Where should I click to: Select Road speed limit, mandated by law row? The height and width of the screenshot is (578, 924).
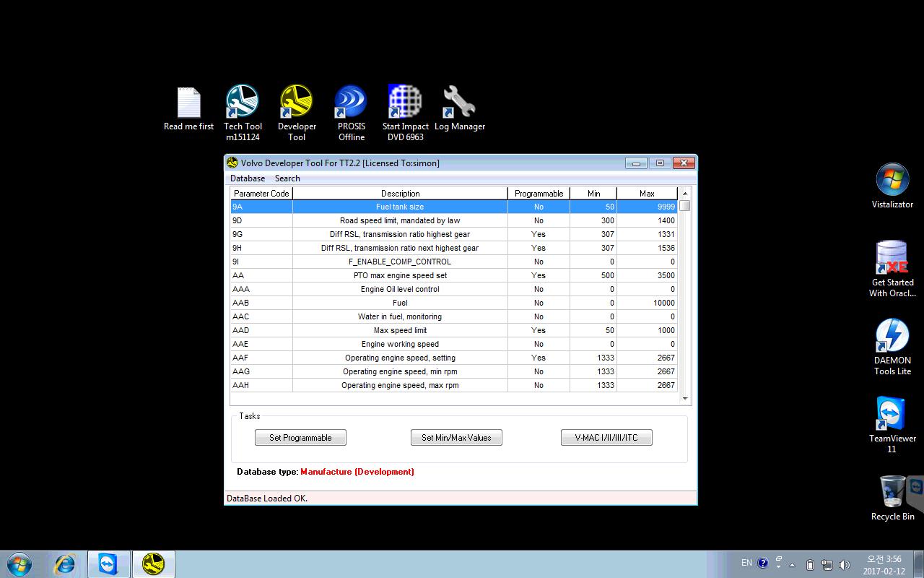click(454, 220)
